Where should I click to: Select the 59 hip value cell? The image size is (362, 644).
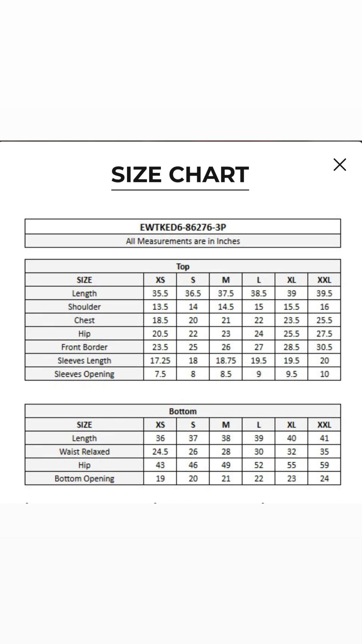(324, 465)
